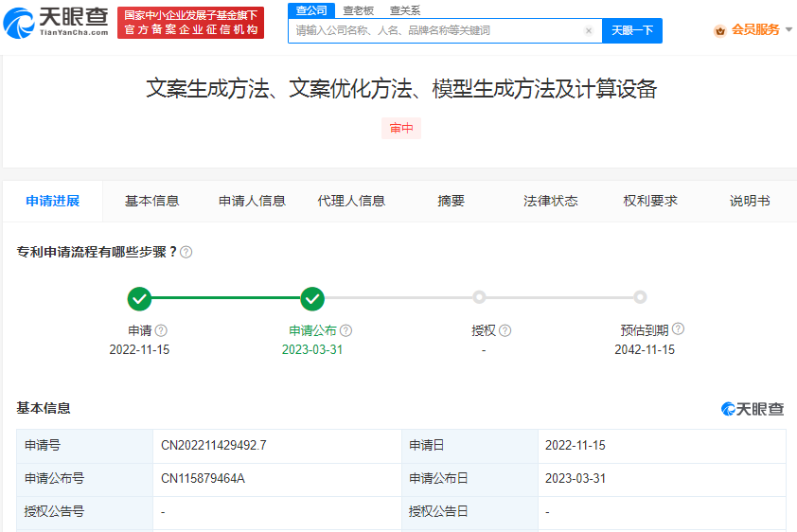The width and height of the screenshot is (797, 532).
Task: Click the 审中 status tag
Action: pyautogui.click(x=401, y=129)
